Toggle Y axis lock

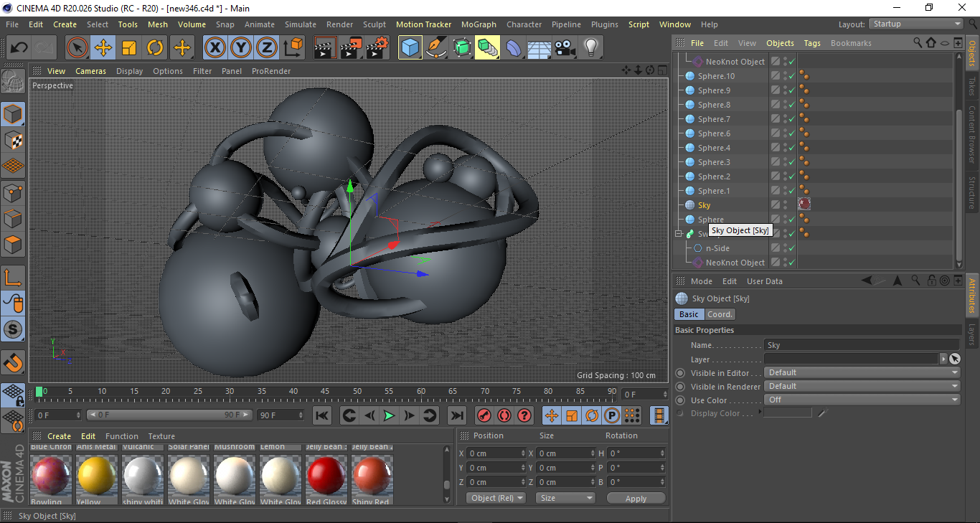pyautogui.click(x=241, y=48)
